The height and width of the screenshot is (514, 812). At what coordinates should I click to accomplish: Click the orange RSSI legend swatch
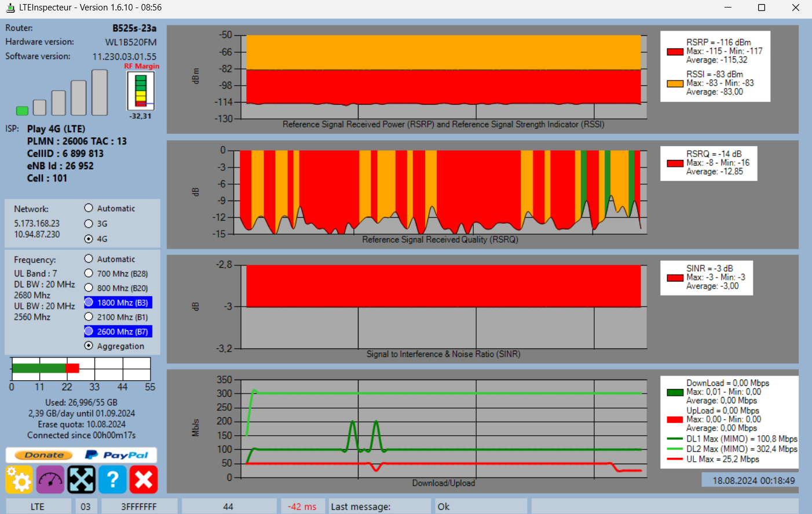[x=675, y=83]
